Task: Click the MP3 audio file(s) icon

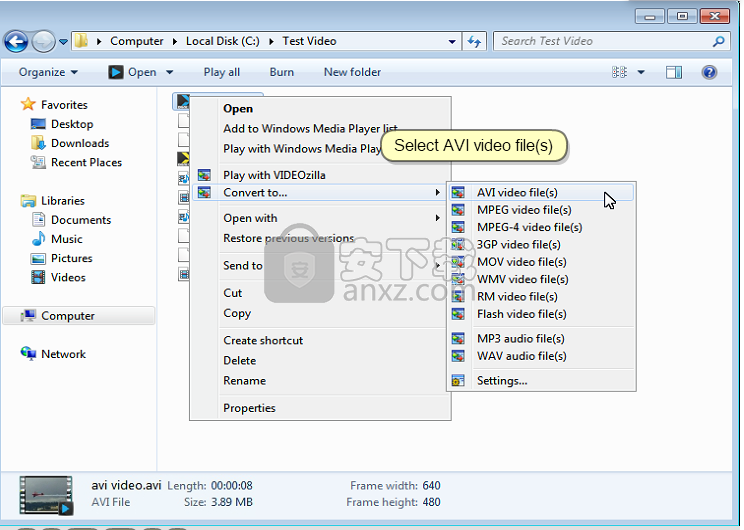Action: [x=458, y=339]
